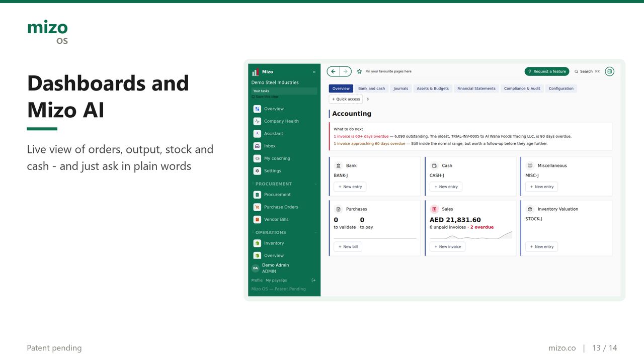Open Company Health in the sidebar

pyautogui.click(x=284, y=121)
